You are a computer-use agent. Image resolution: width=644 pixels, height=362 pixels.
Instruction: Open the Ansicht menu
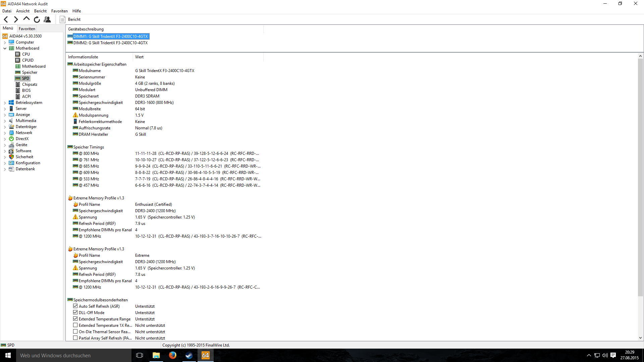click(x=23, y=11)
